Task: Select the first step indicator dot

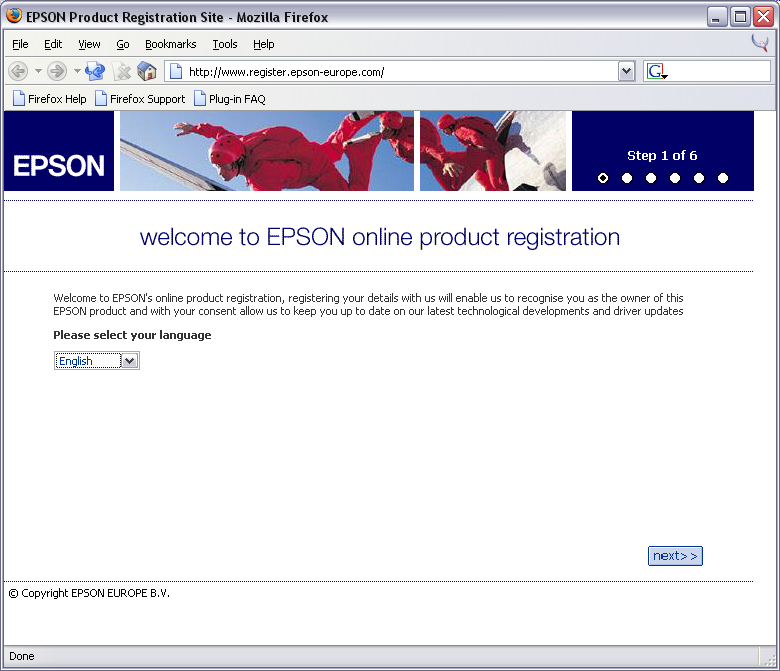Action: coord(603,178)
